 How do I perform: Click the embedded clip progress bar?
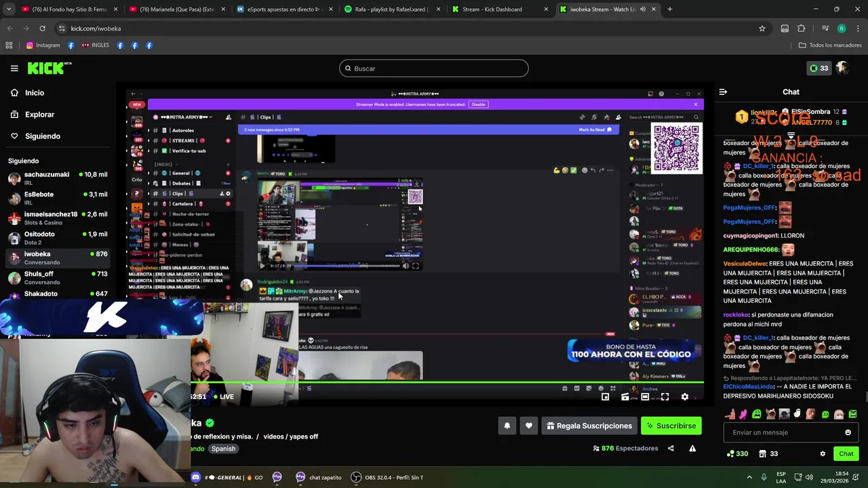pyautogui.click(x=347, y=266)
